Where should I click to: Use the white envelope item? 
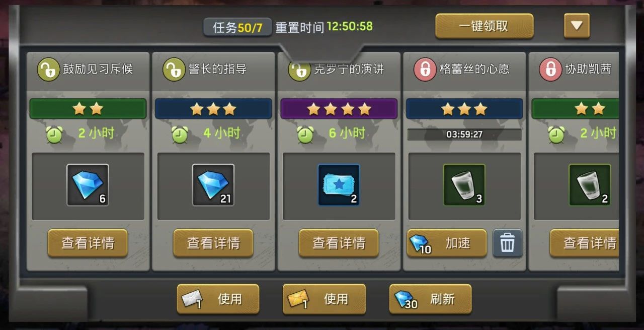(218, 299)
